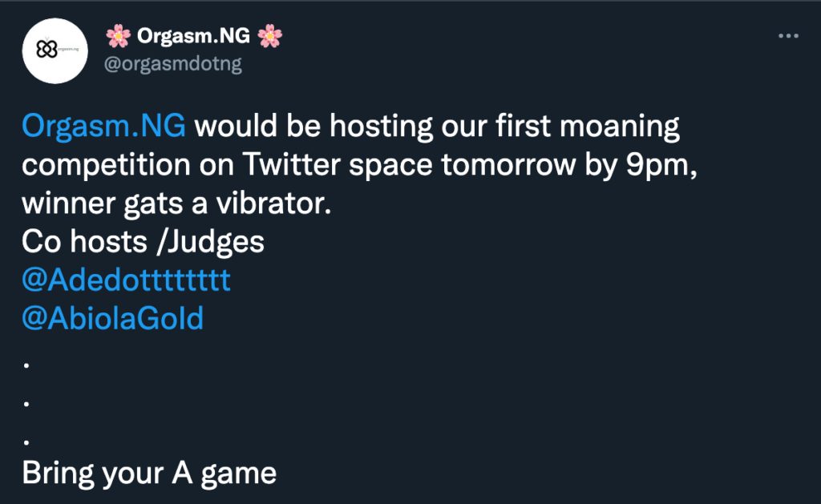Click the Orgasm.NG display name in header
821x504 pixels.
(x=192, y=37)
